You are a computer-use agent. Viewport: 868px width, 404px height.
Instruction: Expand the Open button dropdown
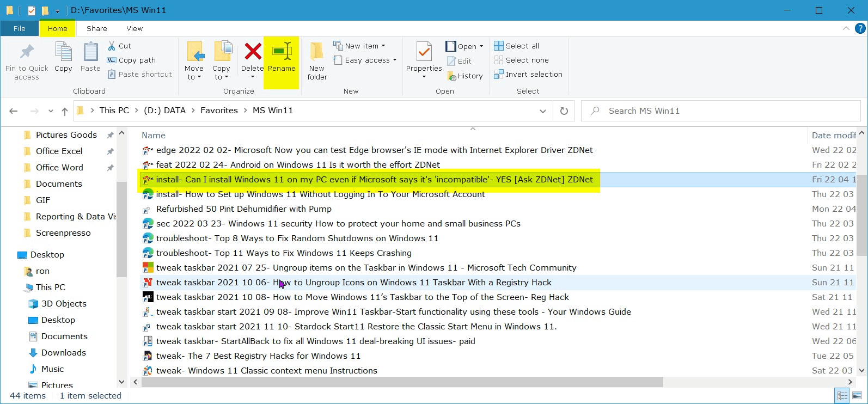point(481,46)
